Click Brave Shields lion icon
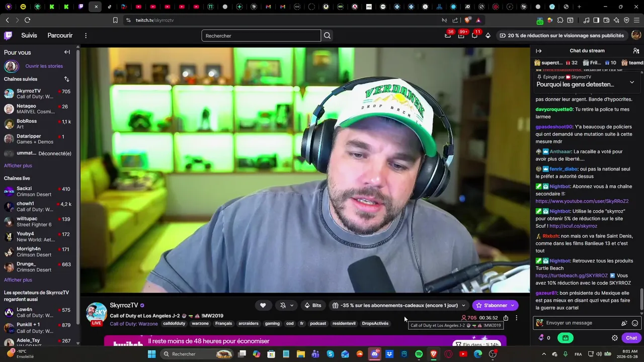The image size is (644, 362). (x=468, y=20)
